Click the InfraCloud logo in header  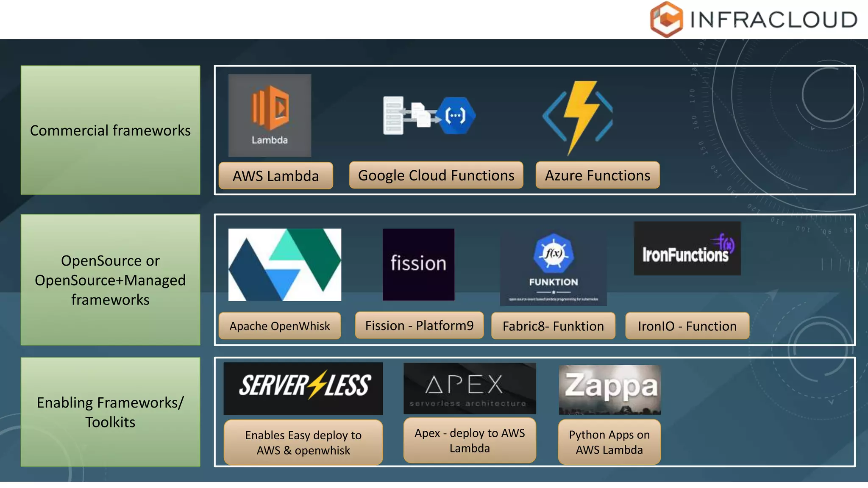point(753,19)
